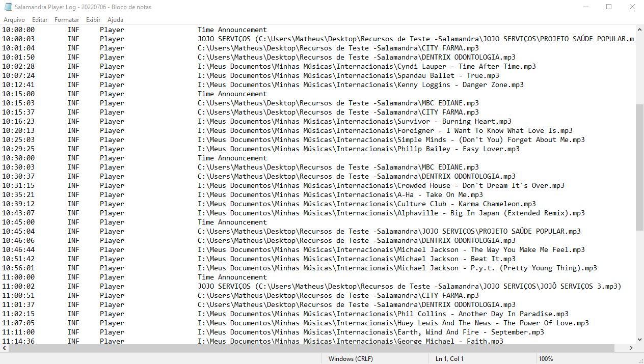The width and height of the screenshot is (644, 364).
Task: Click the Notepad icon in the title bar
Action: pyautogui.click(x=8, y=7)
